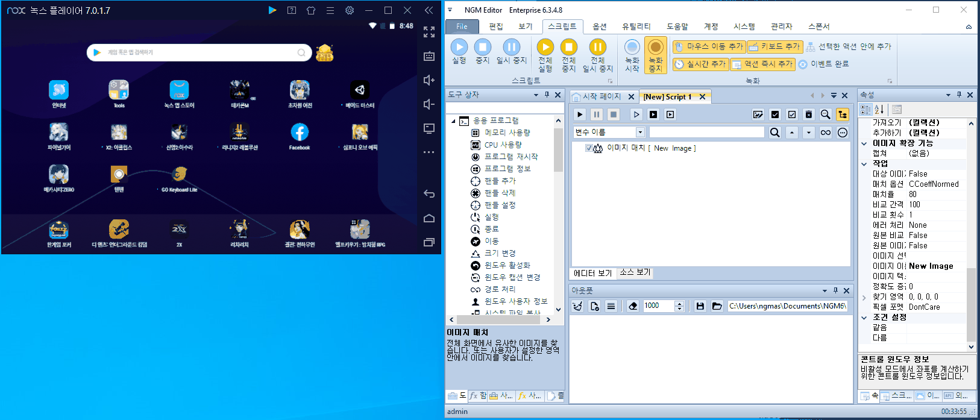This screenshot has height=420, width=980.
Task: Select CPU 사용량 in the toolbox
Action: pyautogui.click(x=503, y=145)
